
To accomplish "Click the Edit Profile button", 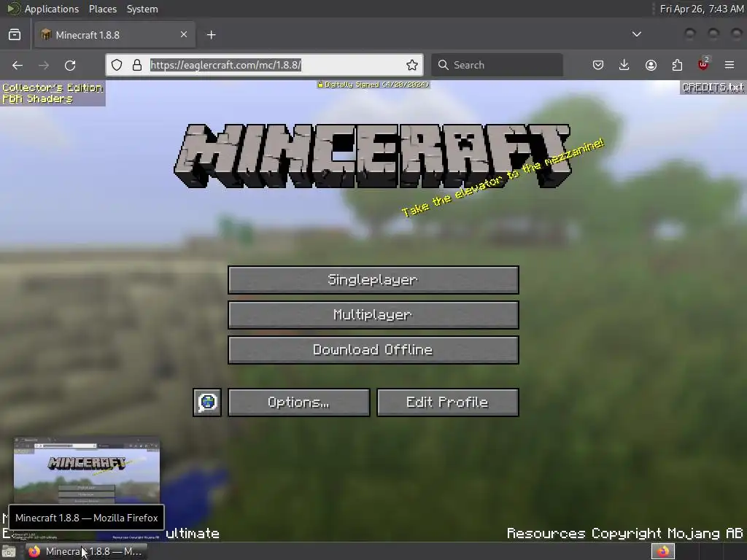I will (447, 402).
